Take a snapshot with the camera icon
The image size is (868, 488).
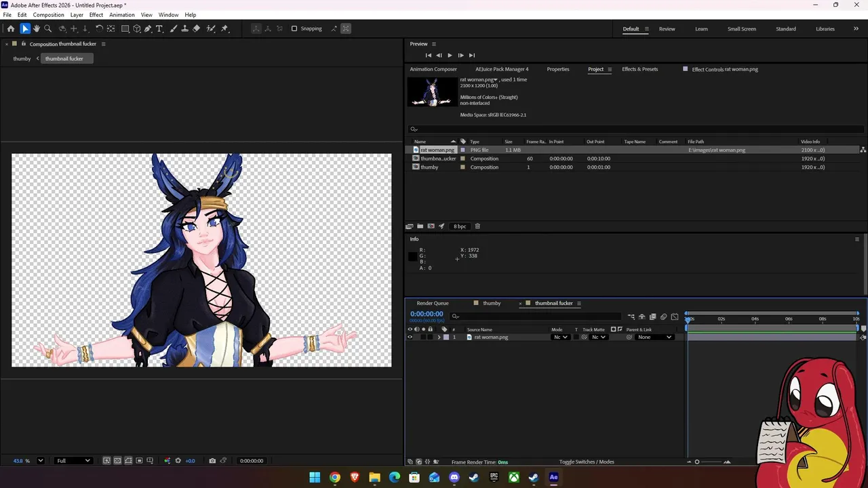point(212,461)
